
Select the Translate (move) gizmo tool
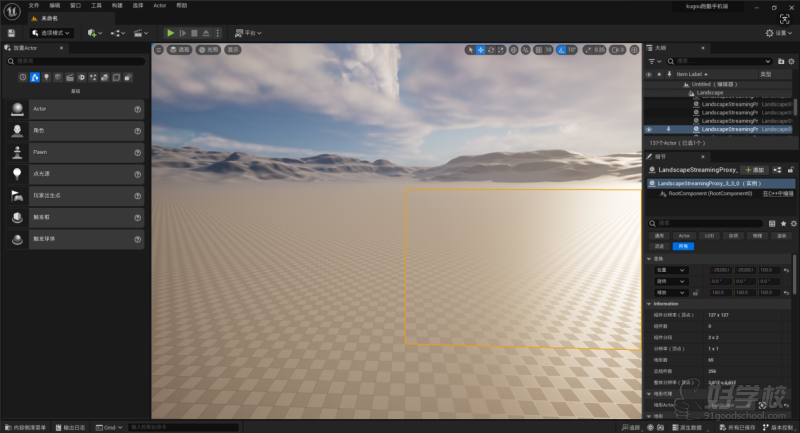point(481,49)
